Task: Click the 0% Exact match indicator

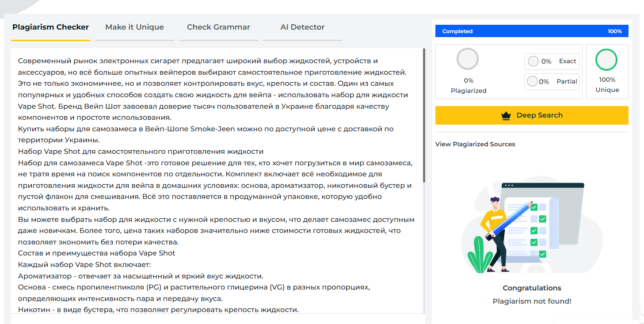Action: tap(552, 61)
